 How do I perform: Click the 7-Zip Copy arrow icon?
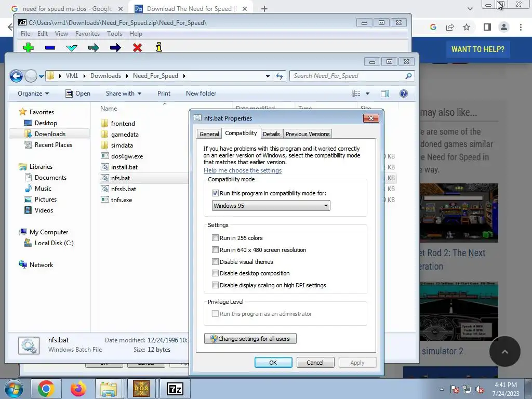94,47
